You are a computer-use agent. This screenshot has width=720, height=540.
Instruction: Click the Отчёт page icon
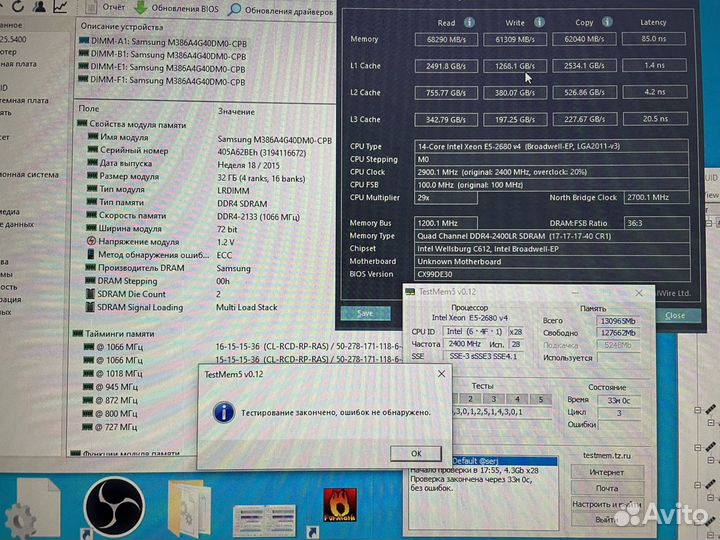point(91,7)
